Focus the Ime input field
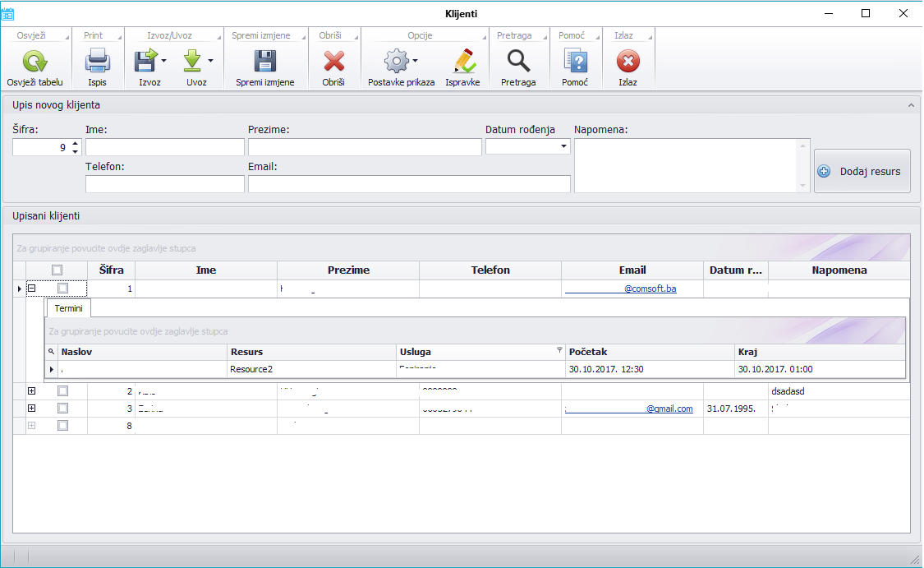The width and height of the screenshot is (924, 568). [x=165, y=147]
